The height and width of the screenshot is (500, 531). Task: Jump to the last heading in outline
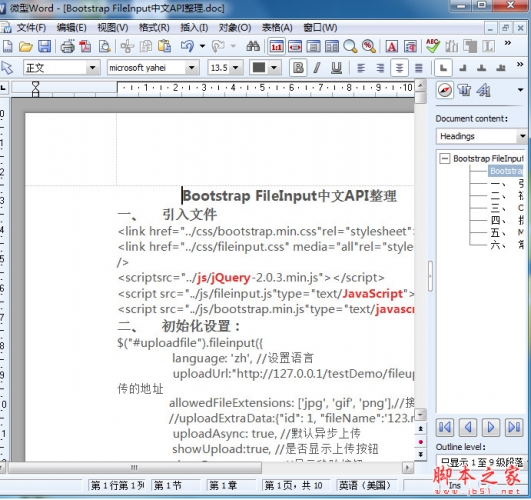click(514, 427)
